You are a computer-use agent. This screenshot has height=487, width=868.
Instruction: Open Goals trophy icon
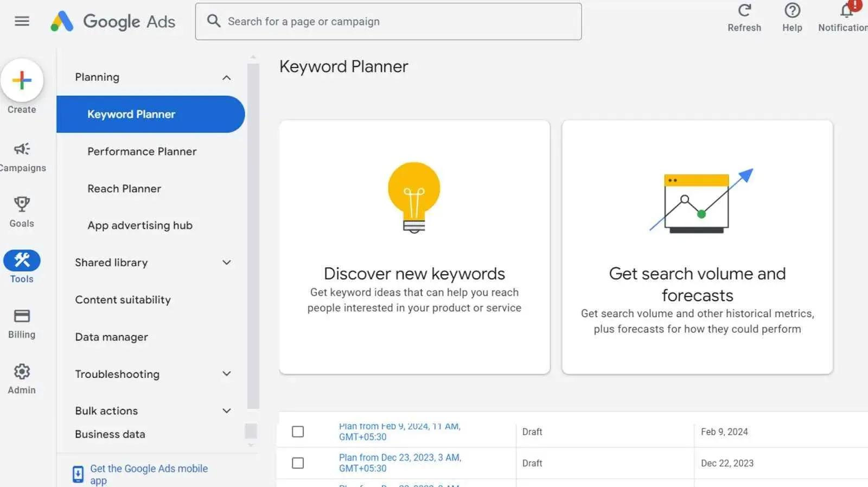(22, 204)
